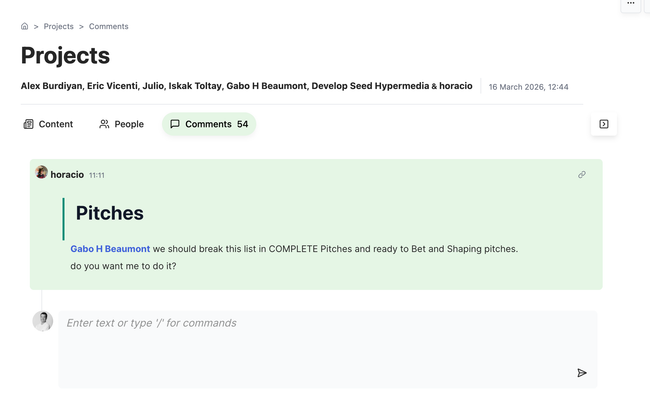Click the quoted Pitches heading
650x412 pixels.
110,213
